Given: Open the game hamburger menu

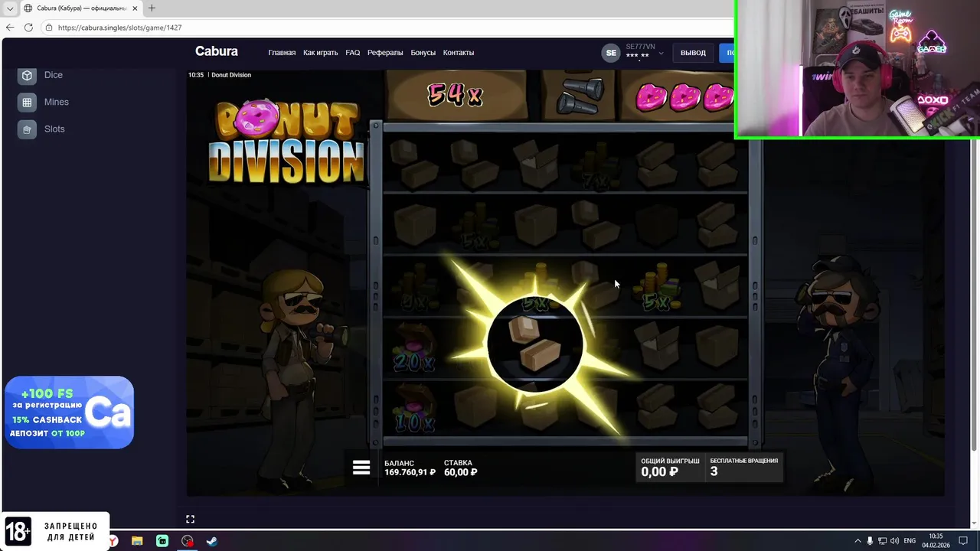Looking at the screenshot, I should (361, 468).
